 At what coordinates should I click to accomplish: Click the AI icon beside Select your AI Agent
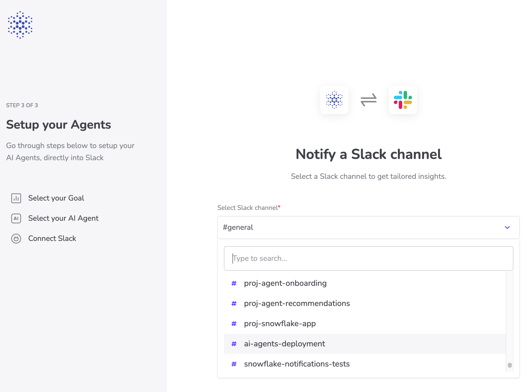coord(16,218)
